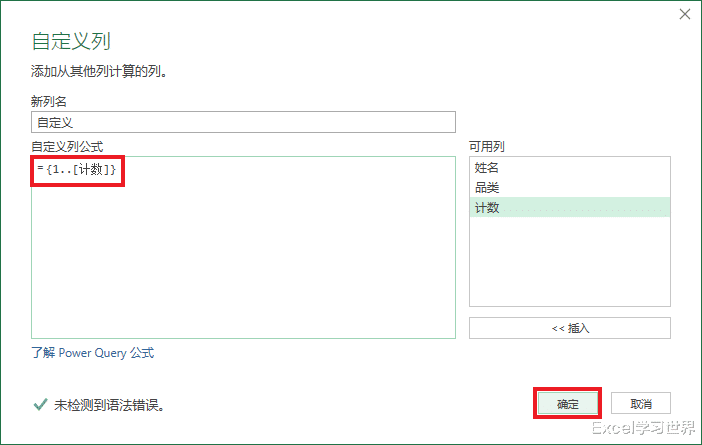The height and width of the screenshot is (445, 702).
Task: Click the 自定义列 dialog title
Action: (71, 42)
